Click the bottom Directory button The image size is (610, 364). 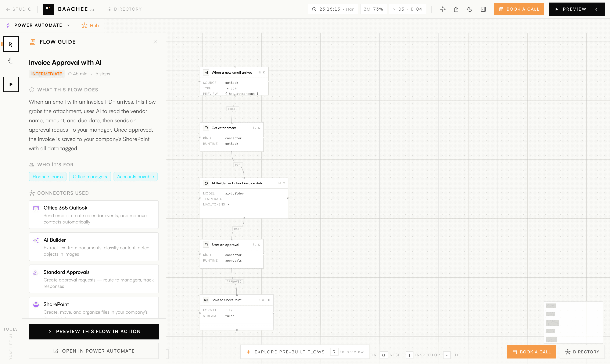click(x=582, y=352)
